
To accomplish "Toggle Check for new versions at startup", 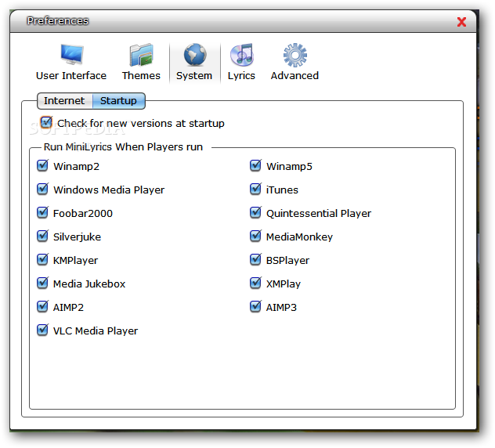I will [x=46, y=122].
